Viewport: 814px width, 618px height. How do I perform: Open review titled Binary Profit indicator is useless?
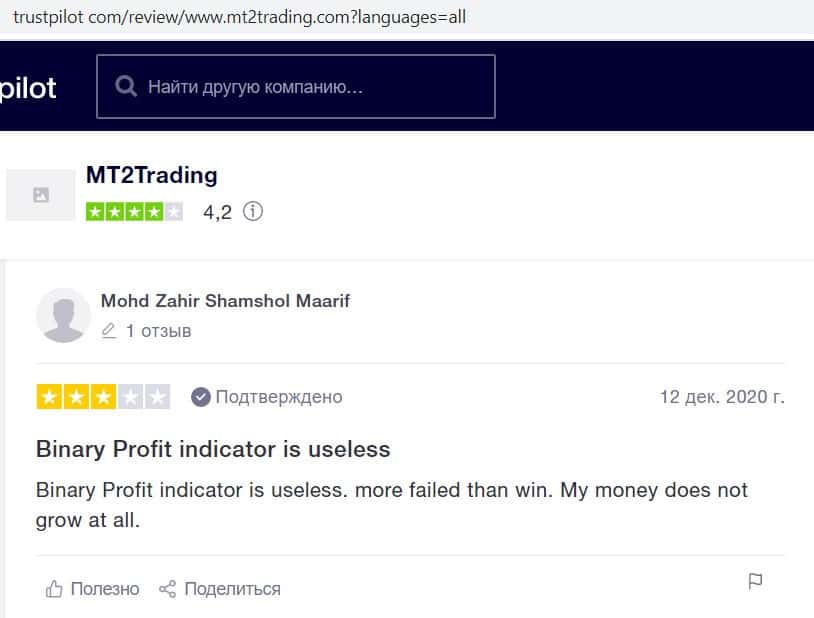pyautogui.click(x=213, y=449)
